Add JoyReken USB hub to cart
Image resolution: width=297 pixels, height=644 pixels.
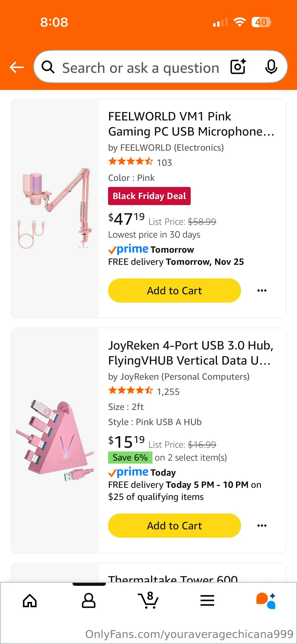click(x=174, y=526)
